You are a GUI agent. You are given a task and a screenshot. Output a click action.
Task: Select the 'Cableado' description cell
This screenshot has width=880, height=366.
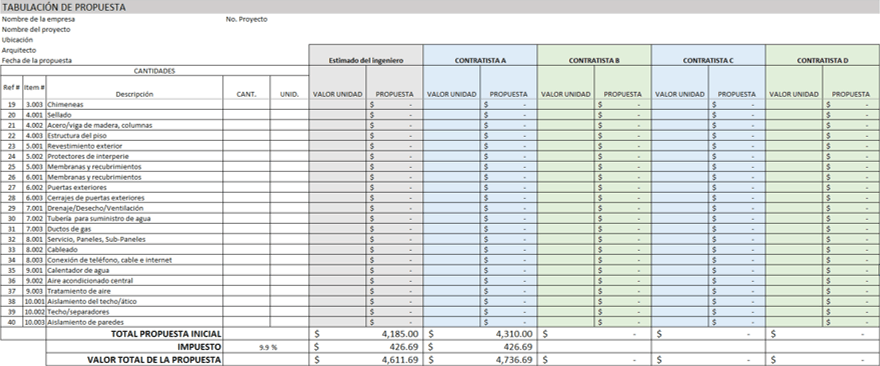(134, 249)
